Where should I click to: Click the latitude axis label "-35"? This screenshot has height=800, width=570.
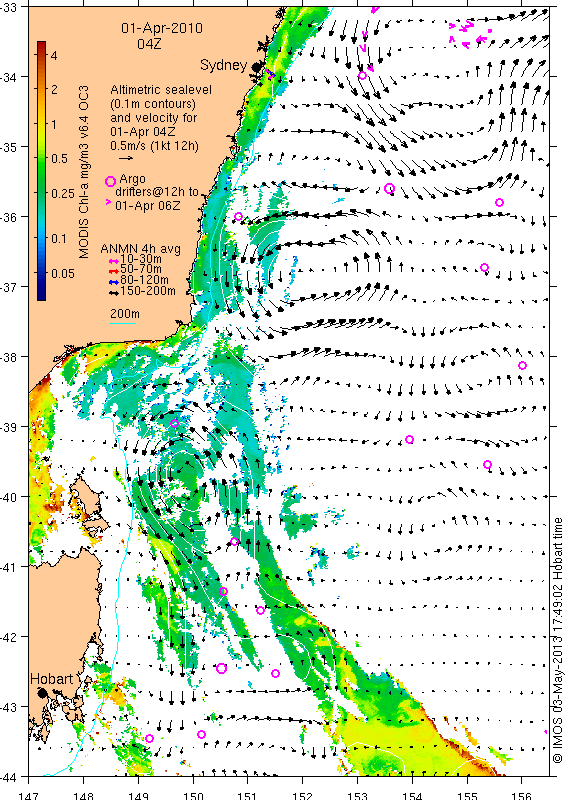[9, 147]
